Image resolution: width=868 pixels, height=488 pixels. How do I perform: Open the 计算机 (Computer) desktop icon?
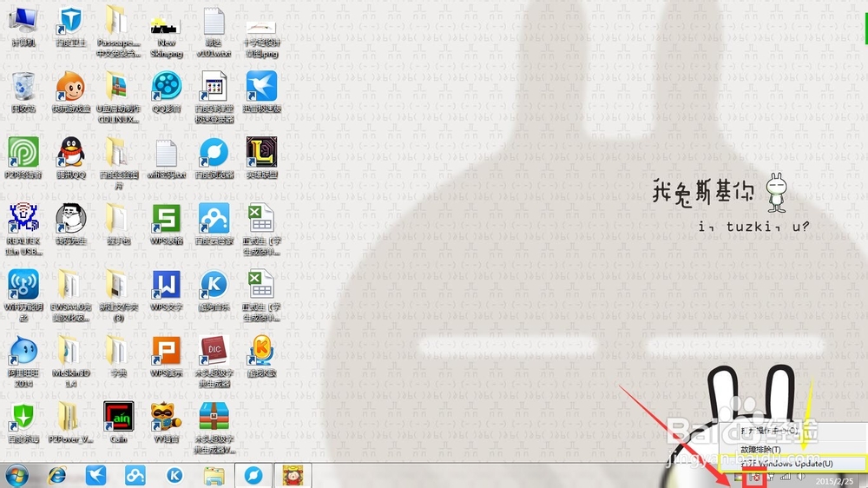click(23, 25)
